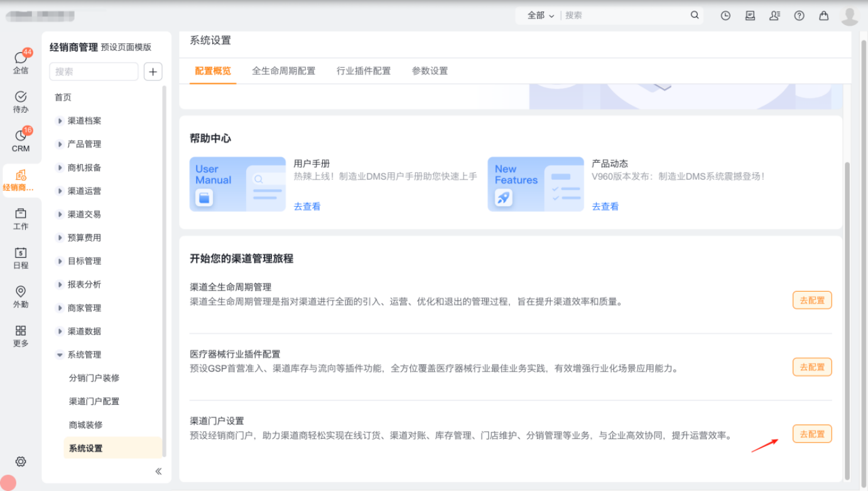Image resolution: width=868 pixels, height=491 pixels.
Task: Open the 更多 apps grid icon
Action: (x=21, y=335)
